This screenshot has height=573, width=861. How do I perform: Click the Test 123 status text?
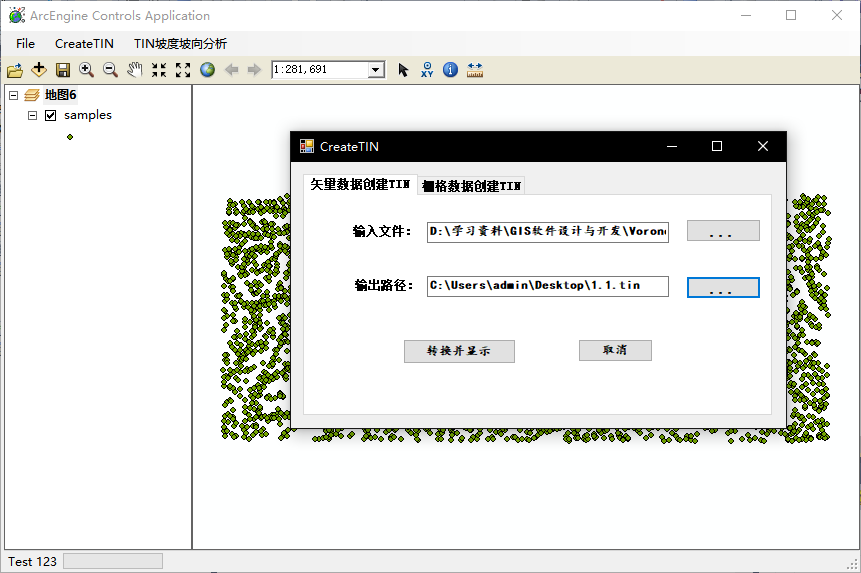pos(32,561)
